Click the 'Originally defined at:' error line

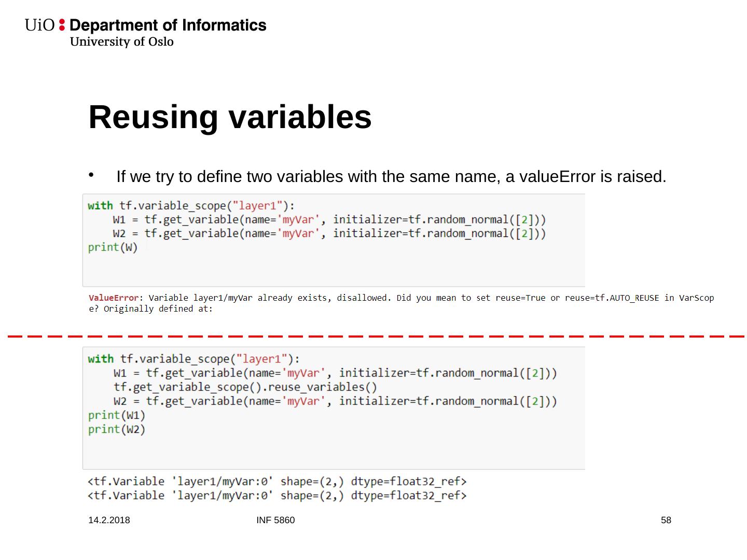(151, 309)
